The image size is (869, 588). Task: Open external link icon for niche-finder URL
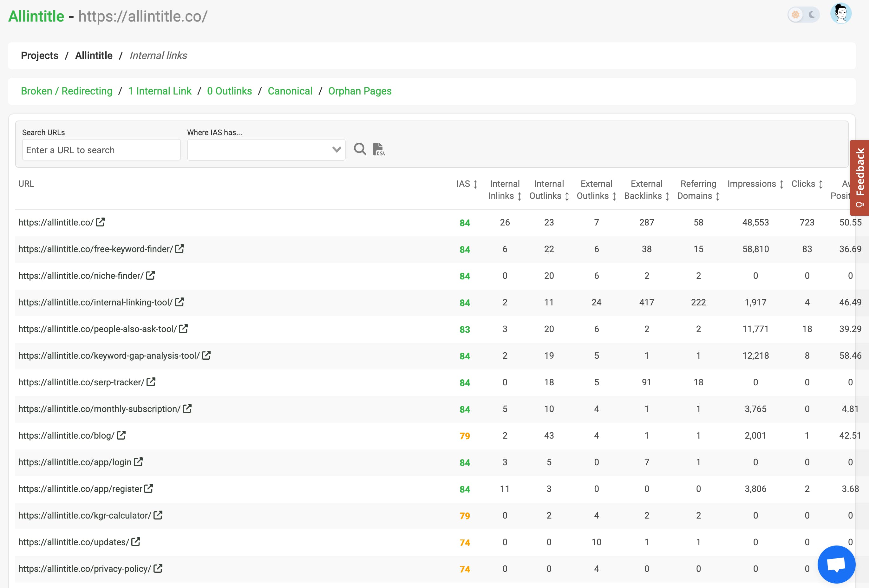pyautogui.click(x=150, y=276)
